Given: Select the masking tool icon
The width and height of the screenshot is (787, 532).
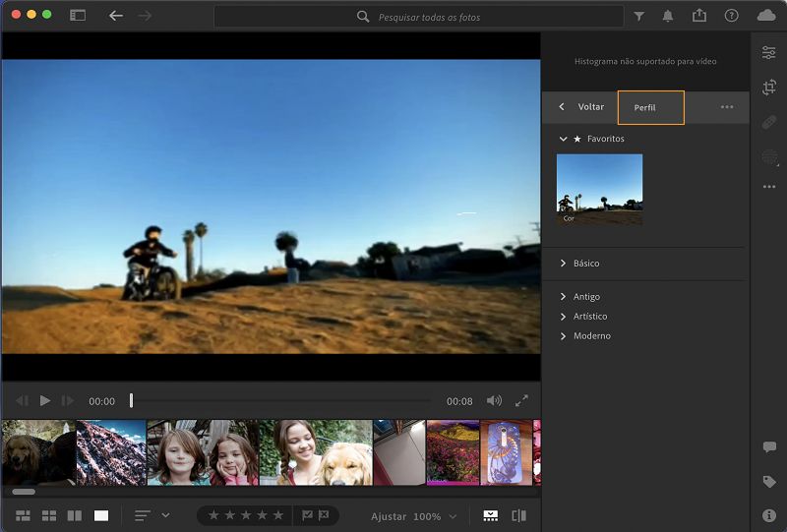Looking at the screenshot, I should [x=769, y=157].
